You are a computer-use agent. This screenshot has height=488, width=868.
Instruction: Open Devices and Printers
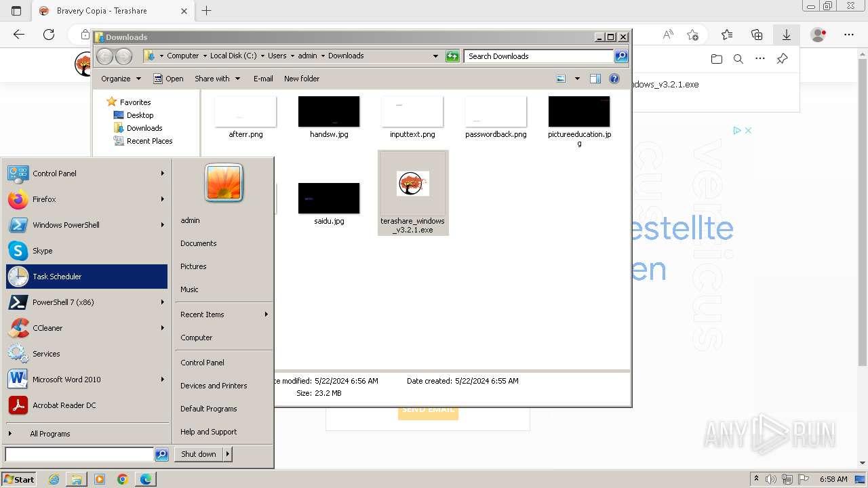pyautogui.click(x=214, y=386)
